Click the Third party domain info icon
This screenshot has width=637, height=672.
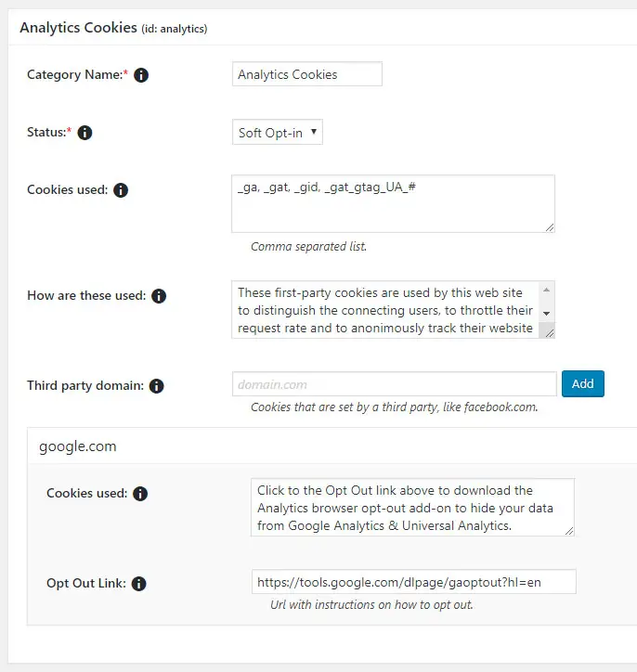tap(156, 386)
